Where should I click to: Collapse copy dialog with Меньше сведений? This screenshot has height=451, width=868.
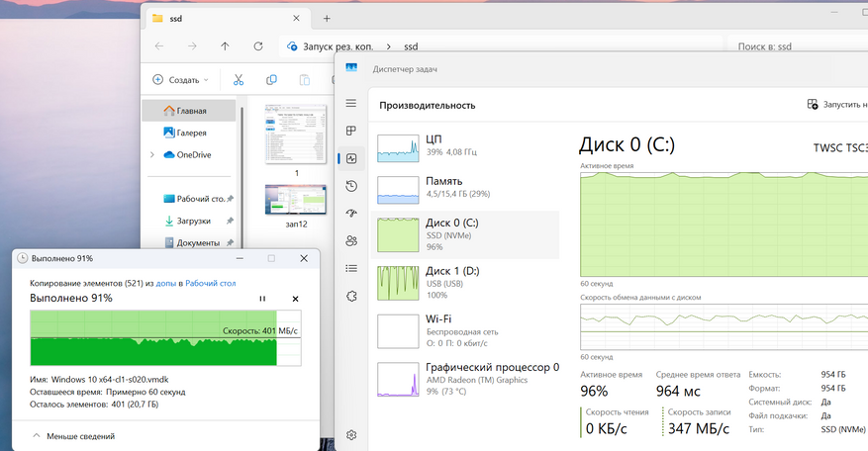coord(73,436)
